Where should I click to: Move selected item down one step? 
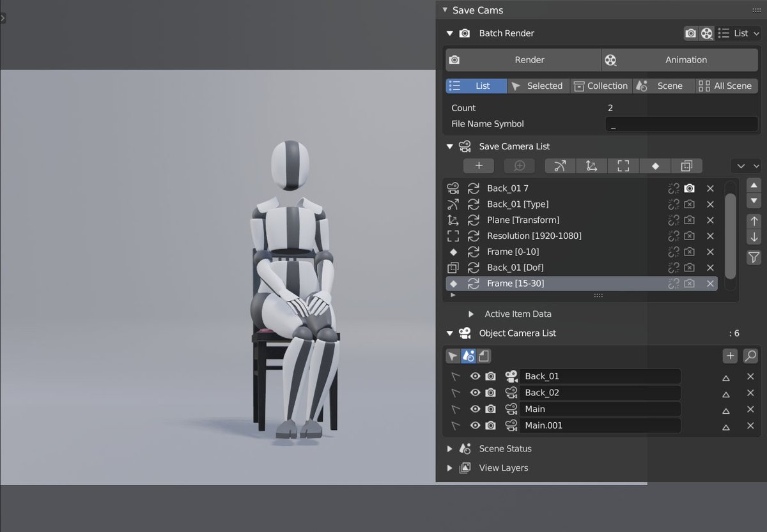click(x=754, y=237)
